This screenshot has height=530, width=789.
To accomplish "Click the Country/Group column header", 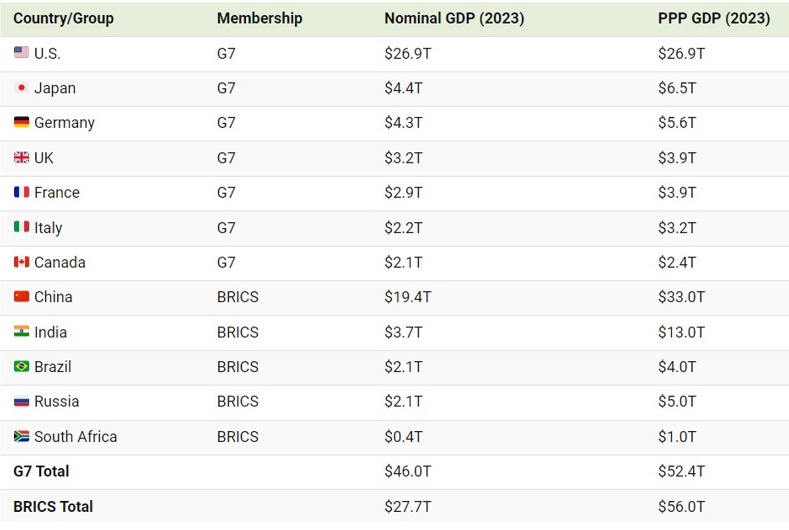I will click(x=63, y=18).
